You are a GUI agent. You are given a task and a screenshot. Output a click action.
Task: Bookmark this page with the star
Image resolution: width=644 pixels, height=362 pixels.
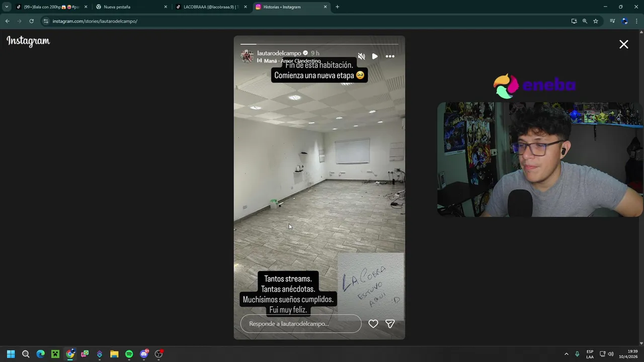coord(596,21)
